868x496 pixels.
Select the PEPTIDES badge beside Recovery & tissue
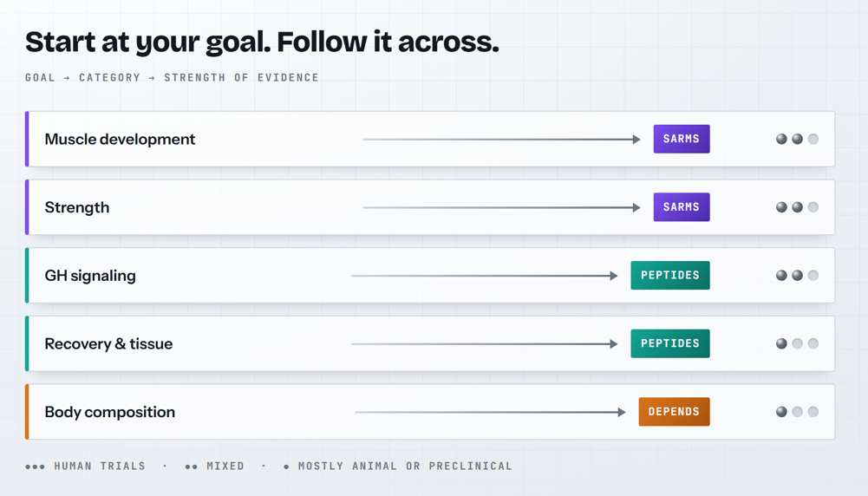[670, 343]
